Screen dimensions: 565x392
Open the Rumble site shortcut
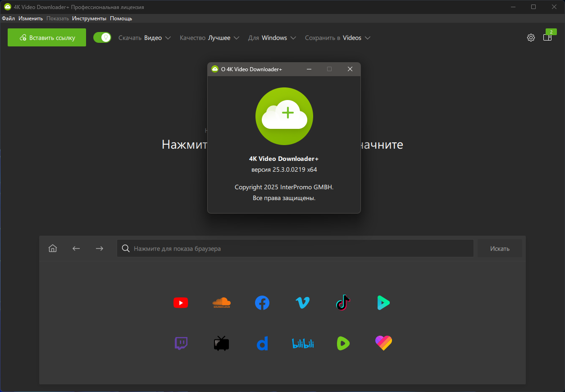[x=343, y=343]
